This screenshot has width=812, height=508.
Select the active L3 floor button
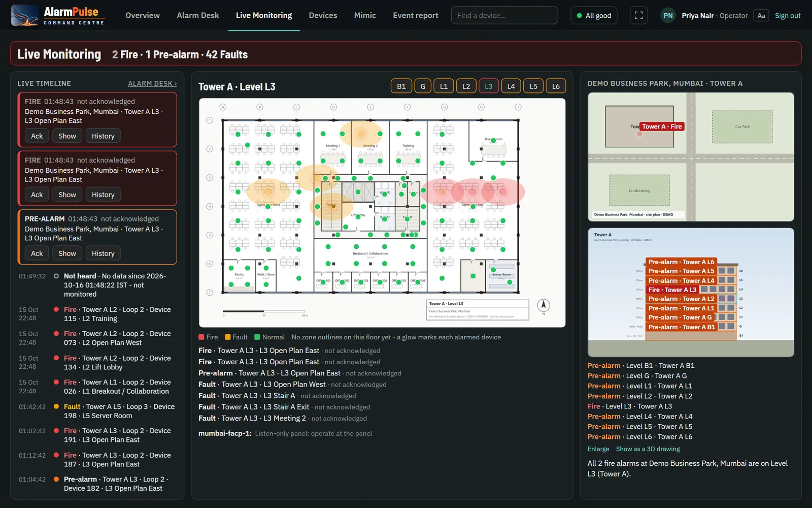(x=488, y=86)
